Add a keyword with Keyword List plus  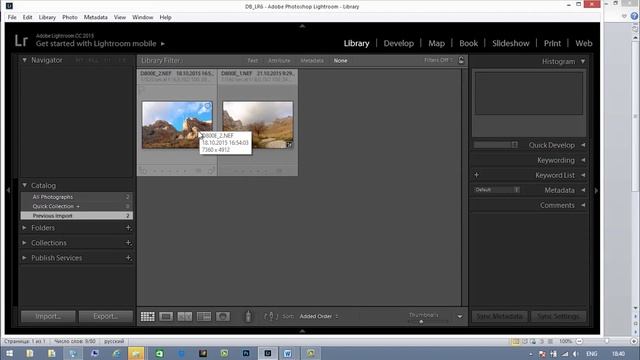(x=476, y=175)
